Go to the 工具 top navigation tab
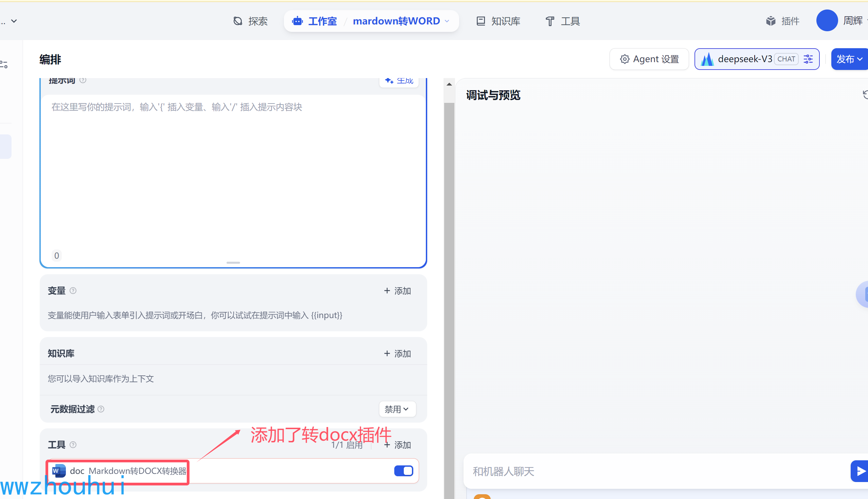868x499 pixels. (x=563, y=21)
